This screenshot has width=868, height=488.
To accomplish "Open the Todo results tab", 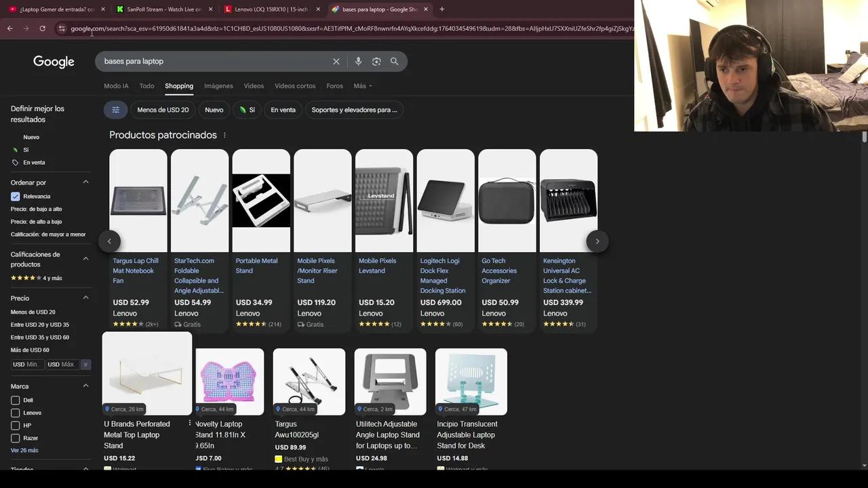I will (146, 86).
